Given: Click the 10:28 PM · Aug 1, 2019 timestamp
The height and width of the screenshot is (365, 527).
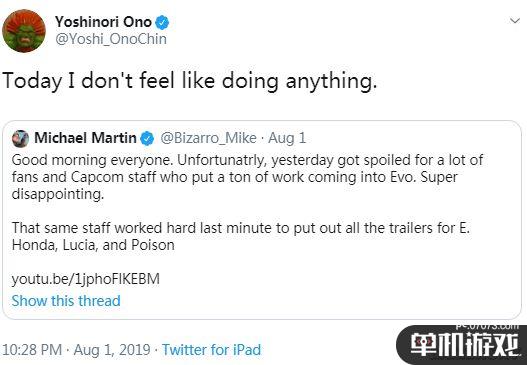Looking at the screenshot, I should (x=76, y=350).
